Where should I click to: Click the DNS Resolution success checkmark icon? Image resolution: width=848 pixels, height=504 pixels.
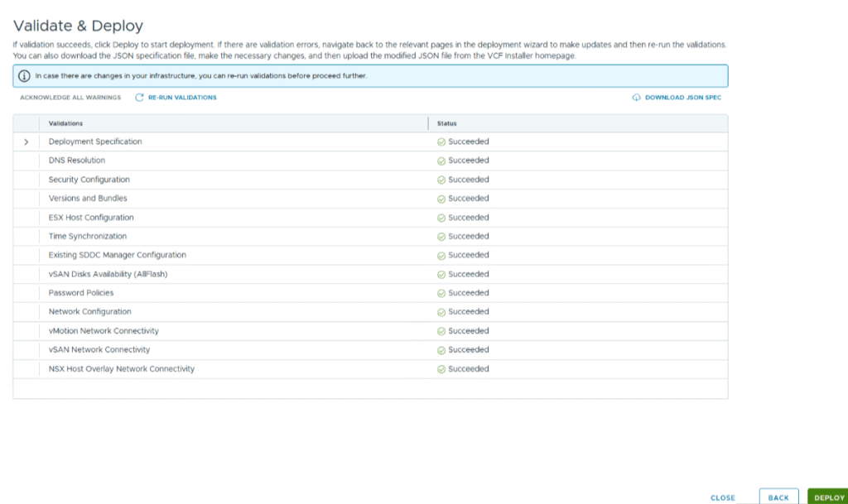(x=441, y=161)
